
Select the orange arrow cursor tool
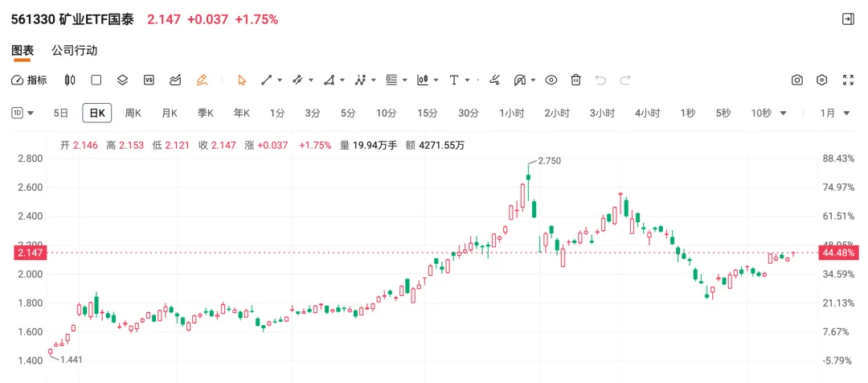[x=242, y=80]
